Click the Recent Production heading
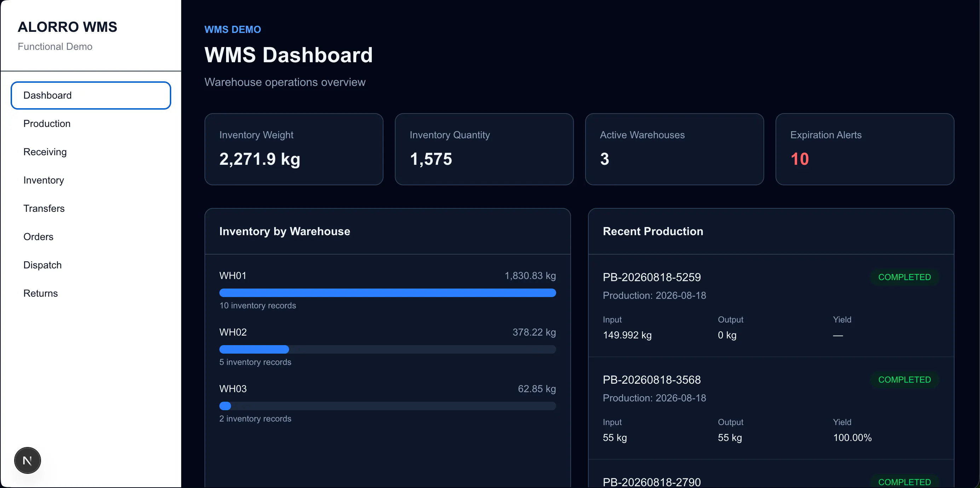Image resolution: width=980 pixels, height=488 pixels. tap(653, 231)
